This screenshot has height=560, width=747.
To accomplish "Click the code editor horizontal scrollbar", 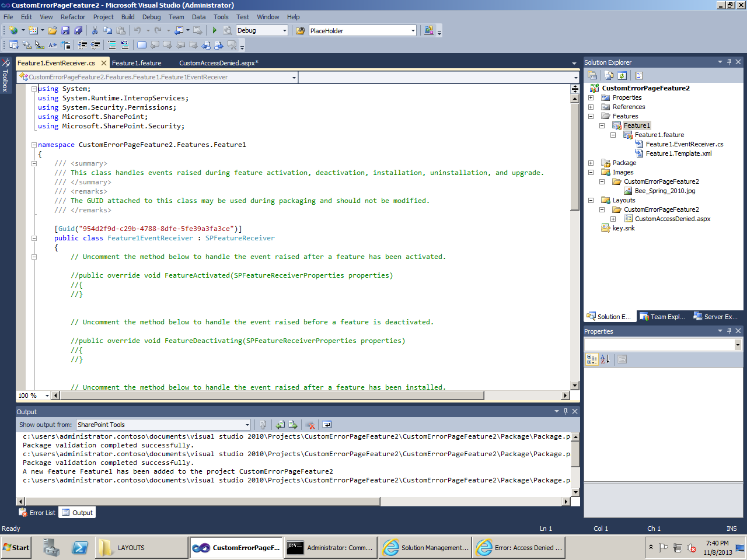I will tap(272, 395).
